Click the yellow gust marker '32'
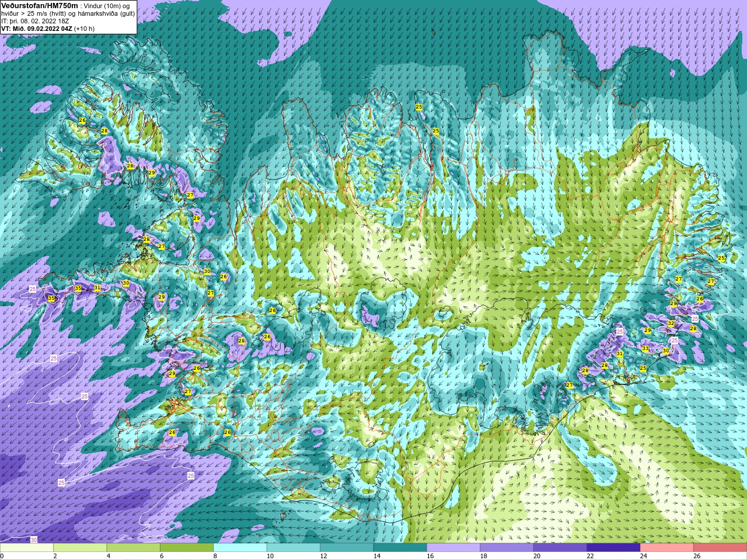The height and width of the screenshot is (560, 747). click(671, 324)
